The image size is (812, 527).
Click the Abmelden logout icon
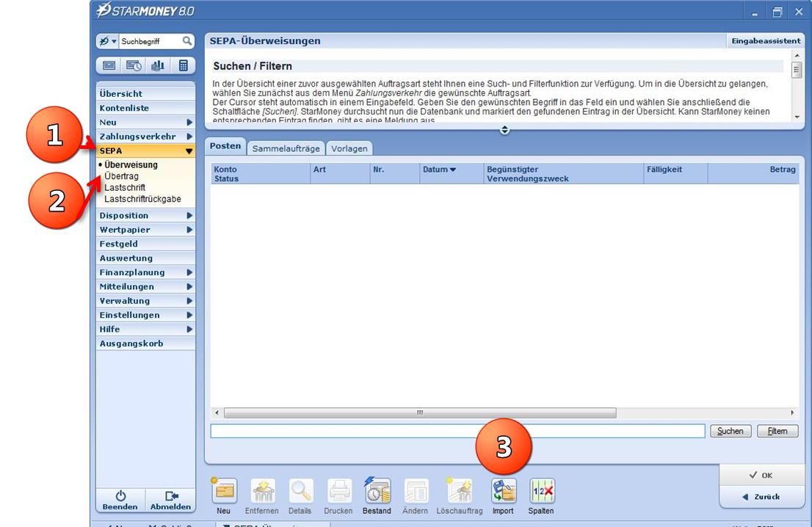click(x=170, y=497)
